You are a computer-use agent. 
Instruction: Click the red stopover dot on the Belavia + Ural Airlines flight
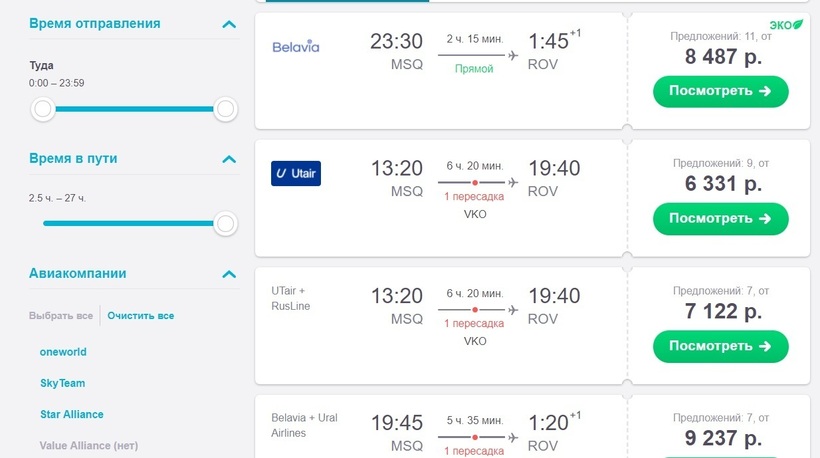[x=475, y=437]
